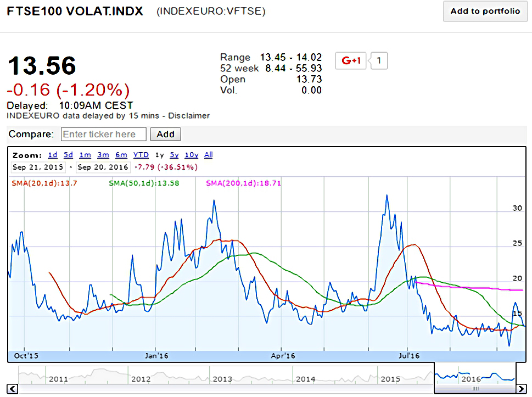Viewport: 532px width, 397px height.
Task: Open the Disclaimer link
Action: tap(189, 116)
